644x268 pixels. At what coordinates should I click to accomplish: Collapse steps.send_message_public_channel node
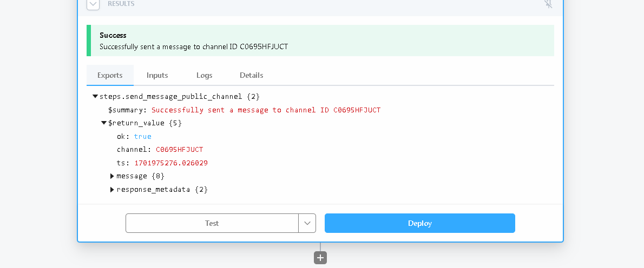(95, 97)
